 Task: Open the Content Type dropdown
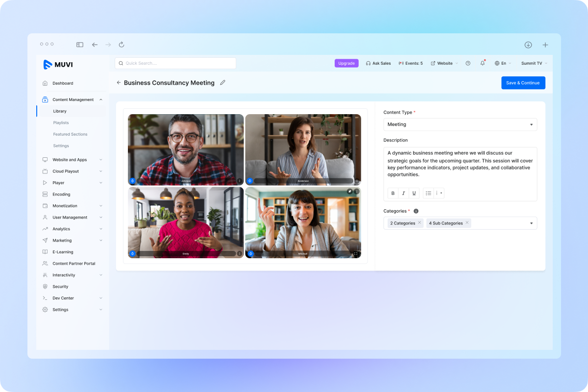(460, 124)
